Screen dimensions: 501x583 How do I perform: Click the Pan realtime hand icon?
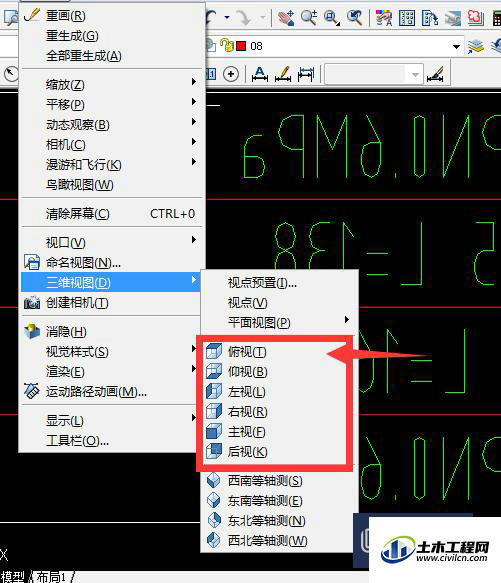coord(286,17)
